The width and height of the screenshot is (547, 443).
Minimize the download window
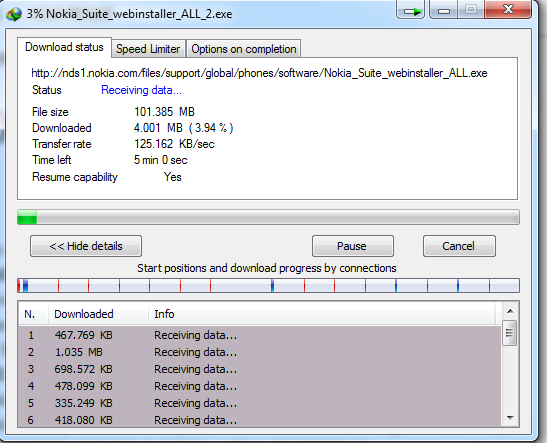coord(443,9)
